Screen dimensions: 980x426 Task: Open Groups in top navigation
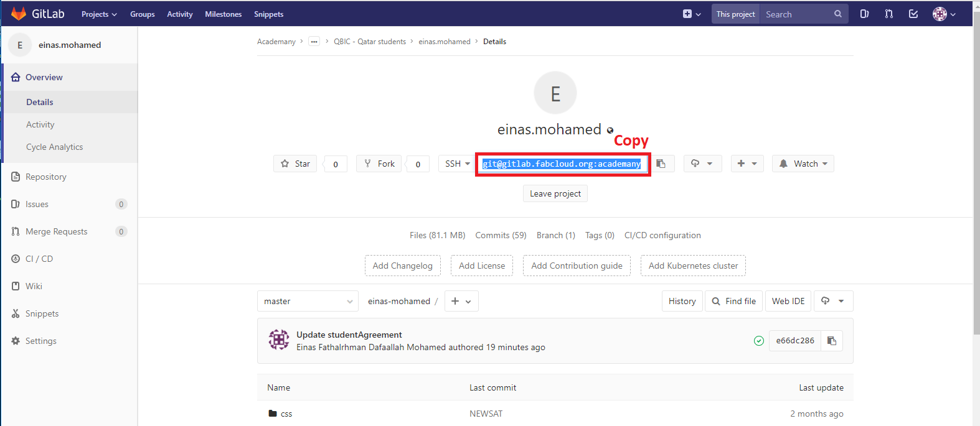tap(143, 14)
